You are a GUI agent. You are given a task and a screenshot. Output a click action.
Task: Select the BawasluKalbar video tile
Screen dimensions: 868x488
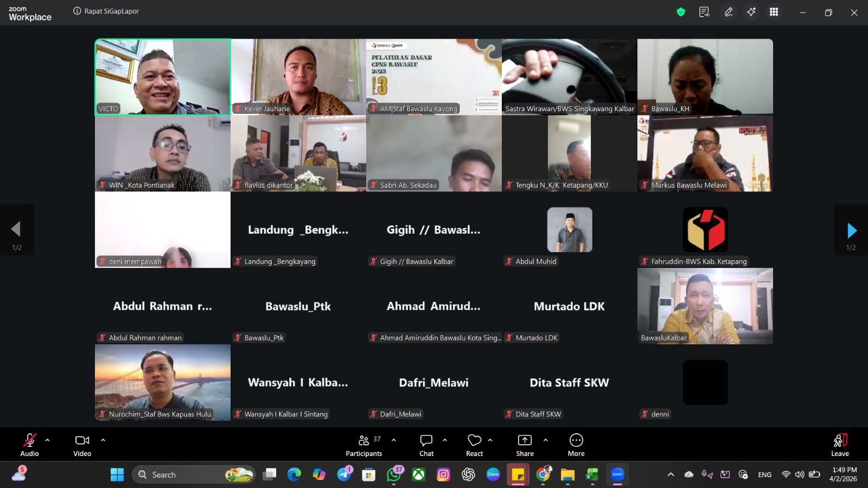coord(705,306)
